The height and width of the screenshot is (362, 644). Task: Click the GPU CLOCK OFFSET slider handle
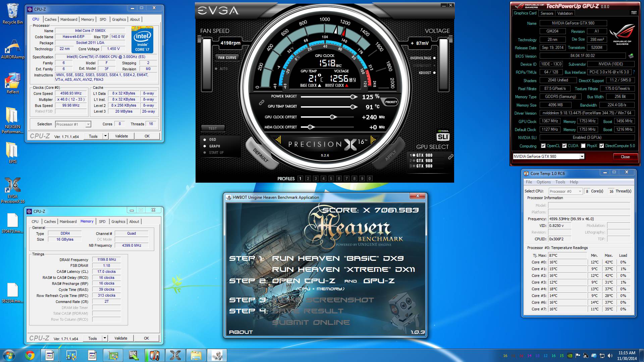[332, 117]
